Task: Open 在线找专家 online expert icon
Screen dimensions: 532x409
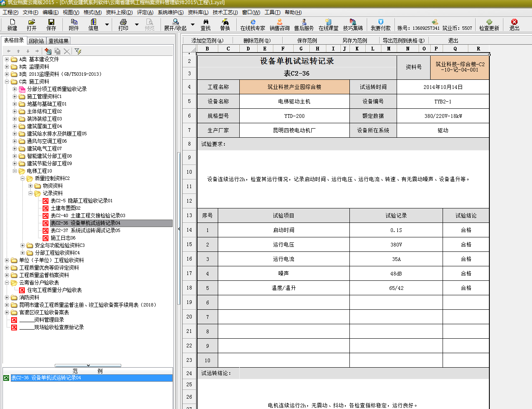Action: 253,24
